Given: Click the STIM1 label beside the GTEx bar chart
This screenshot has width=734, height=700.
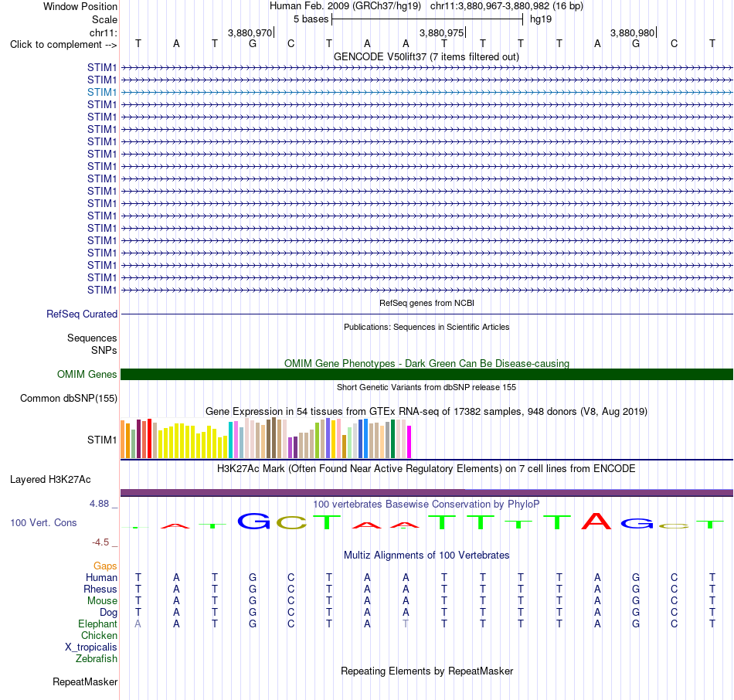Looking at the screenshot, I should [x=101, y=440].
